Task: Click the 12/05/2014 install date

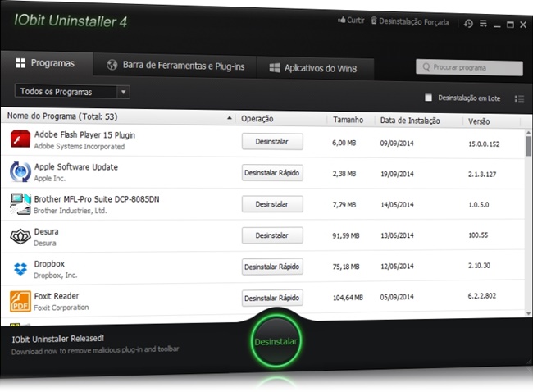Action: coord(397,266)
